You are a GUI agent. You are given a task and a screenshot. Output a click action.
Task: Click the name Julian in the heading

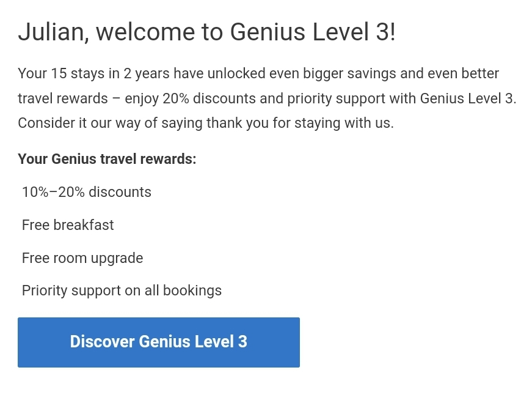[46, 32]
